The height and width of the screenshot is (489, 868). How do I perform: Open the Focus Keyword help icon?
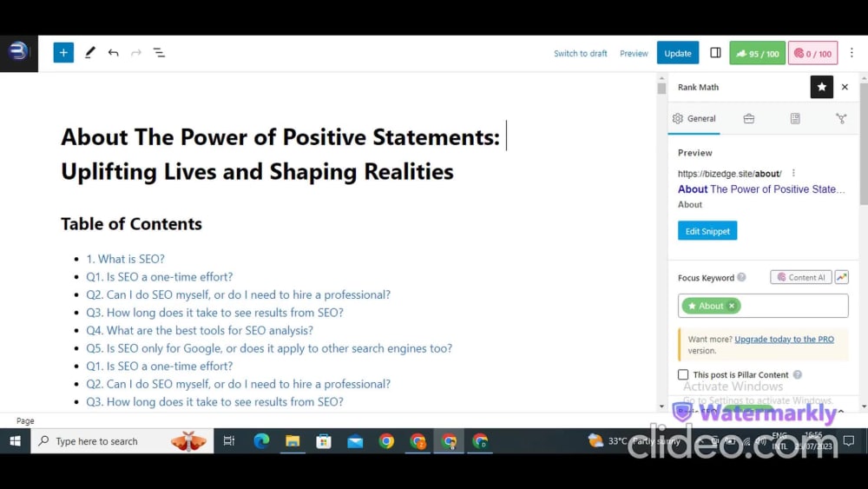pos(741,277)
